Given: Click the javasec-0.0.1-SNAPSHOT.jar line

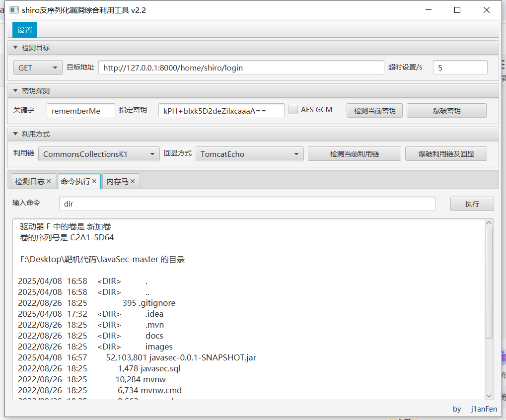Looking at the screenshot, I should pyautogui.click(x=137, y=357).
